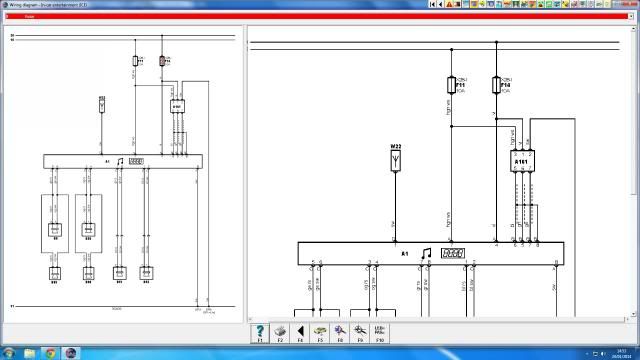
Task: Go back with the F4 arrow button
Action: click(300, 333)
